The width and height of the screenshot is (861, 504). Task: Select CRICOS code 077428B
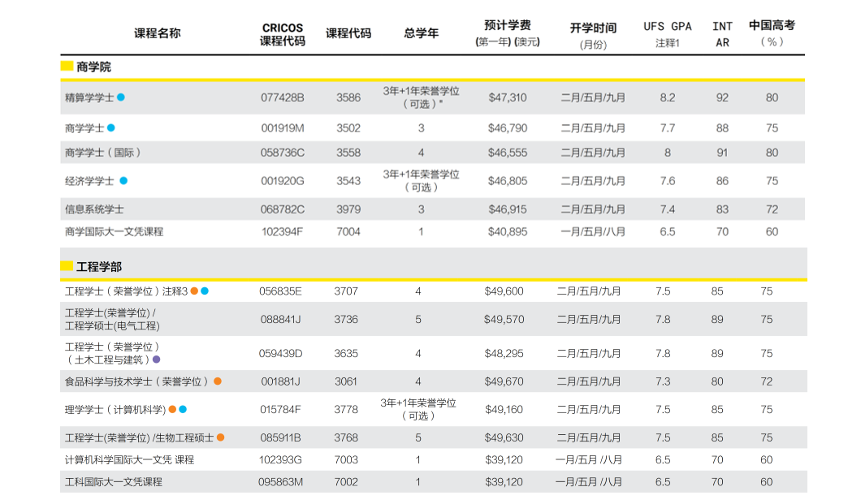[283, 97]
